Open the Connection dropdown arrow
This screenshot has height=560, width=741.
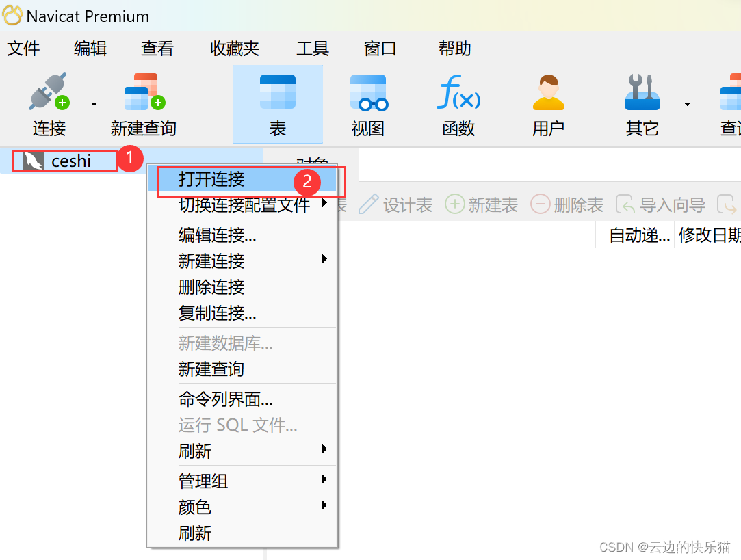tap(94, 104)
